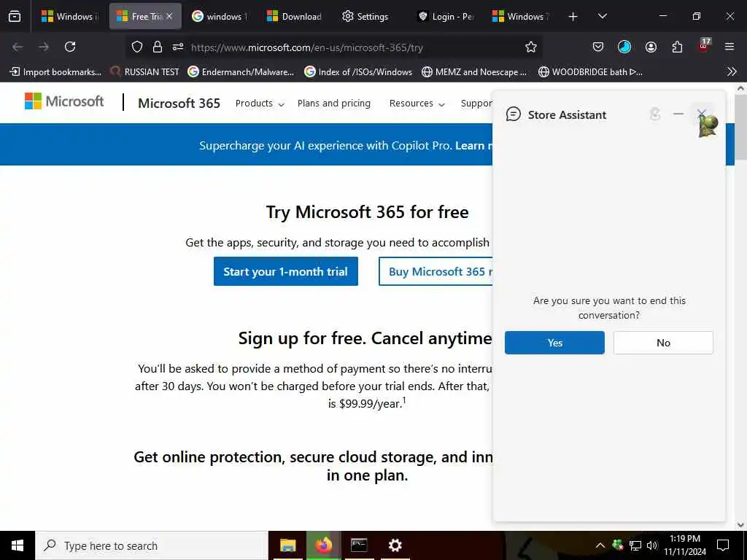Expand the Resources dropdown menu

(x=417, y=104)
